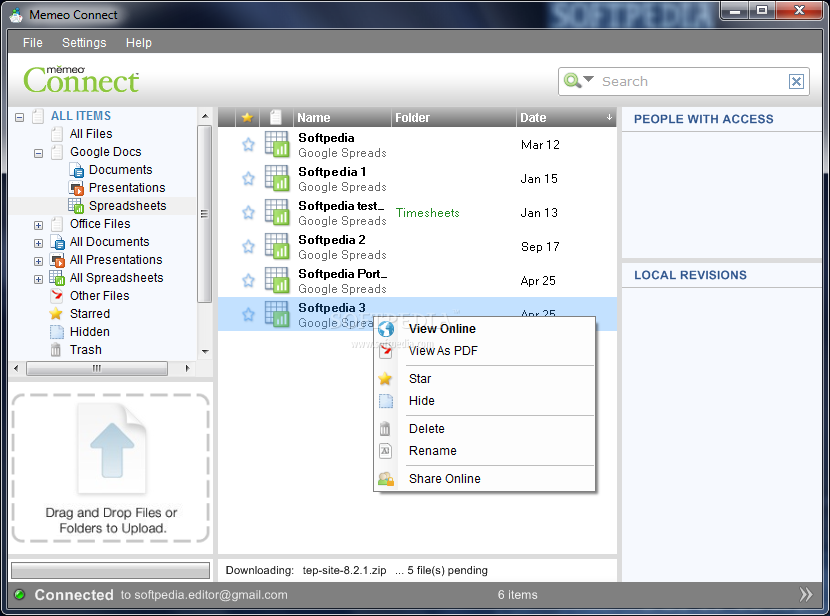Click the yellow star icon beside Star

[385, 378]
